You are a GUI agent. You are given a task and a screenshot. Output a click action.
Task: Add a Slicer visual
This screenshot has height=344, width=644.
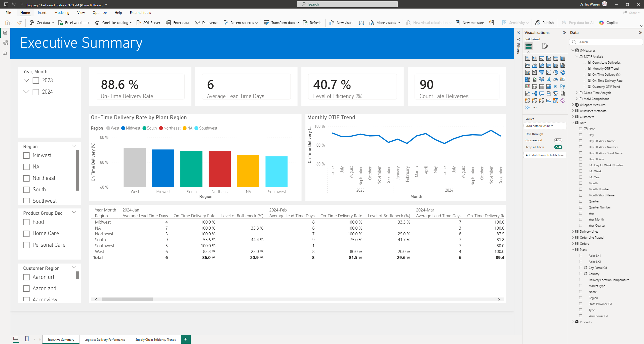coord(535,87)
